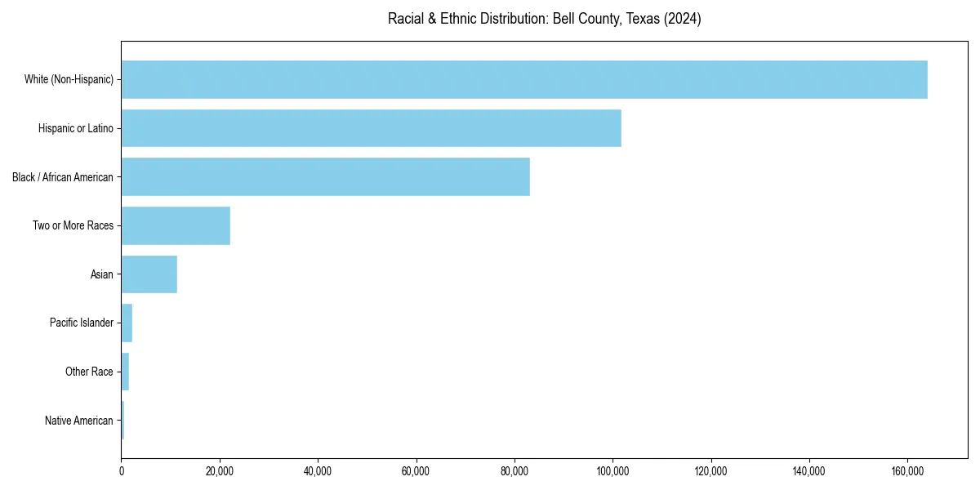Select the Hispanic or Latino axis label
Image resolution: width=980 pixels, height=490 pixels.
coord(77,128)
